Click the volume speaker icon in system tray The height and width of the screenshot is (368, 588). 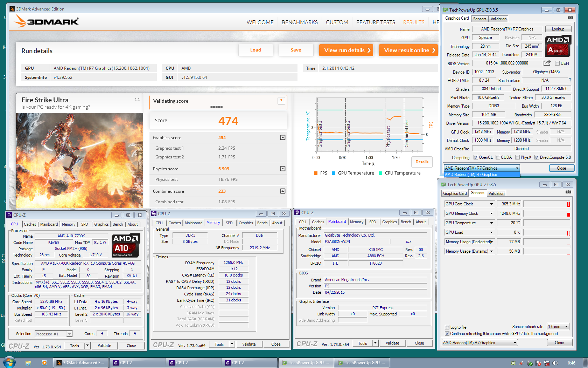pos(555,363)
